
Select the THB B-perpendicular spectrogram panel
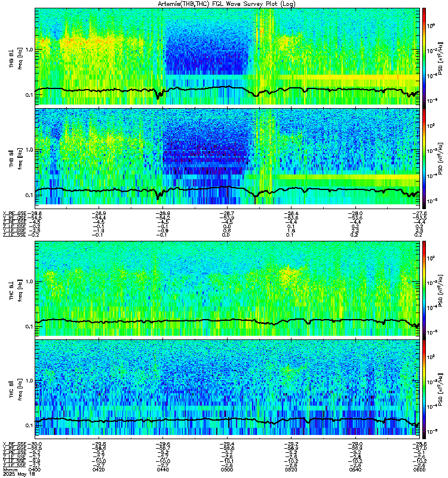(x=228, y=56)
